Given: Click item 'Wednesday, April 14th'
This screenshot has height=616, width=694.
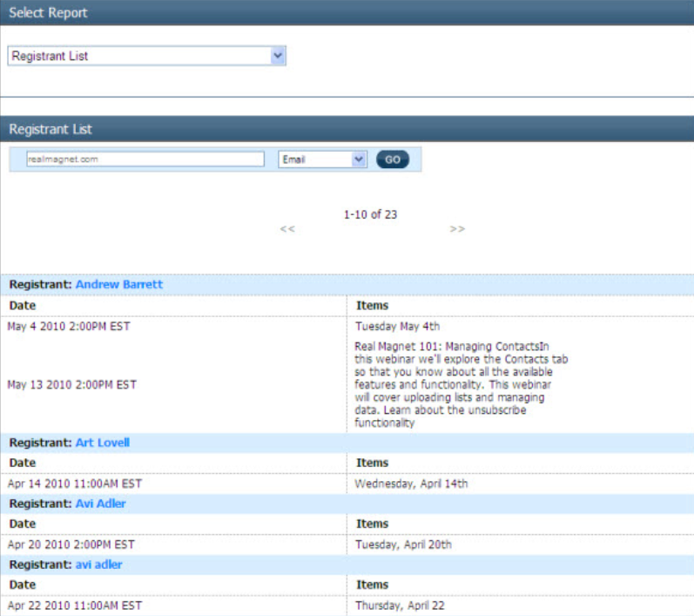Looking at the screenshot, I should (411, 484).
